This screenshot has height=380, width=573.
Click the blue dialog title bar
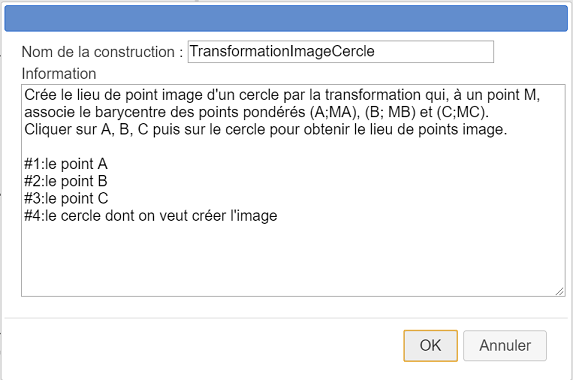pos(286,18)
